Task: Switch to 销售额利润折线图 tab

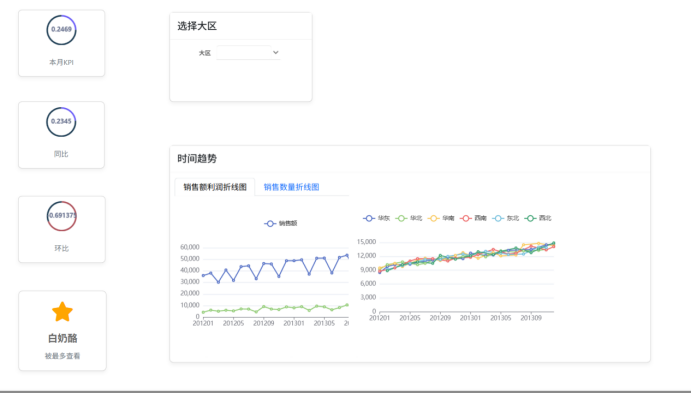Action: click(215, 187)
